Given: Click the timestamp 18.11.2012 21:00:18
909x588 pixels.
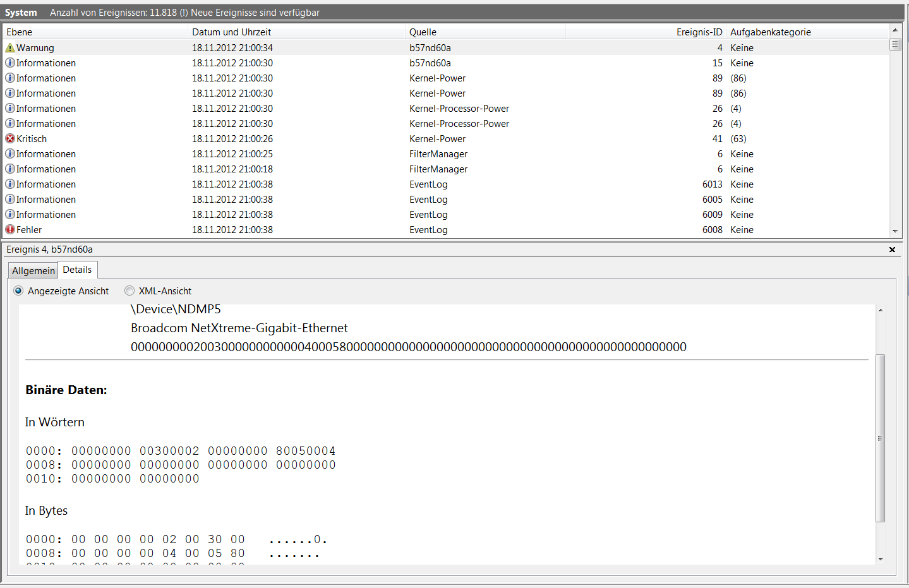Looking at the screenshot, I should tap(232, 169).
